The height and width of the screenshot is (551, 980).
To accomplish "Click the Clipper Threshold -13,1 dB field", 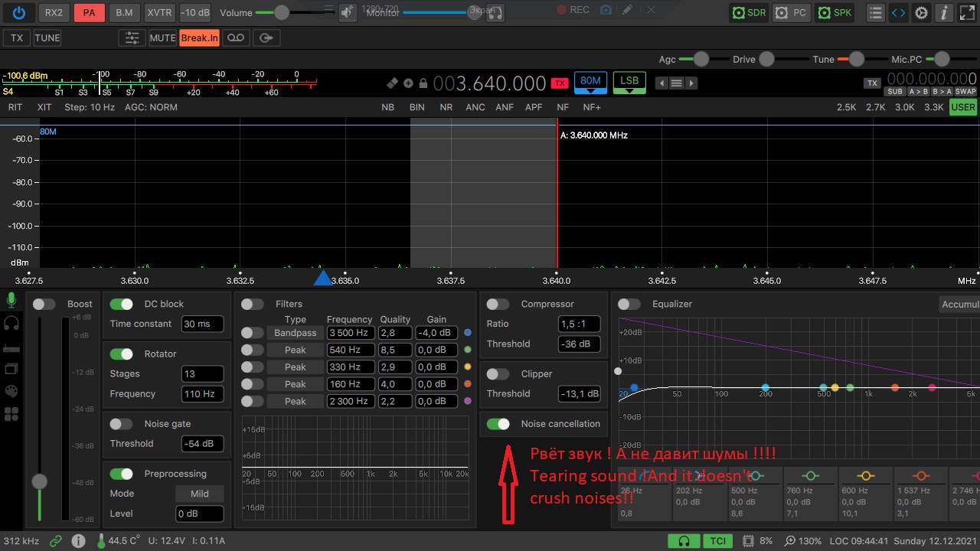I will click(580, 393).
